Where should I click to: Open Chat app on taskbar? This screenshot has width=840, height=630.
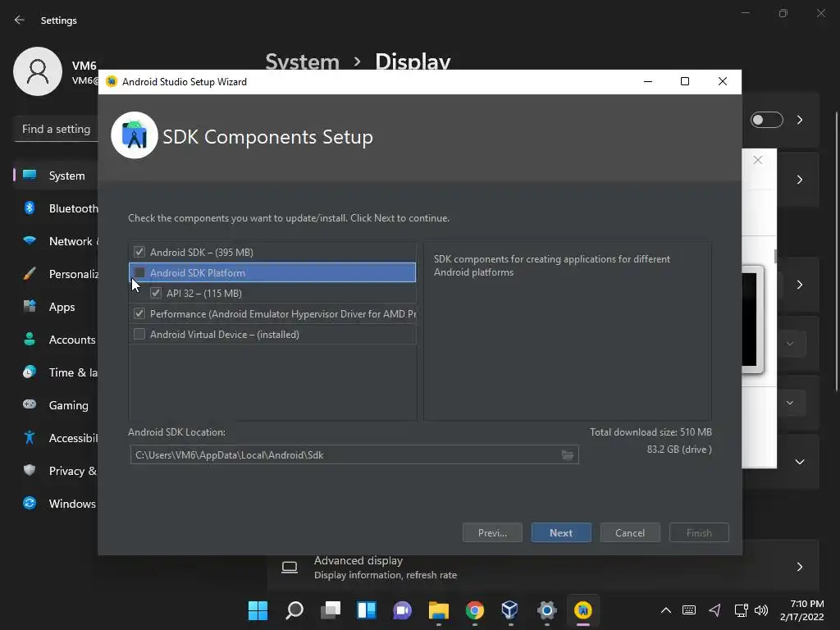click(402, 610)
